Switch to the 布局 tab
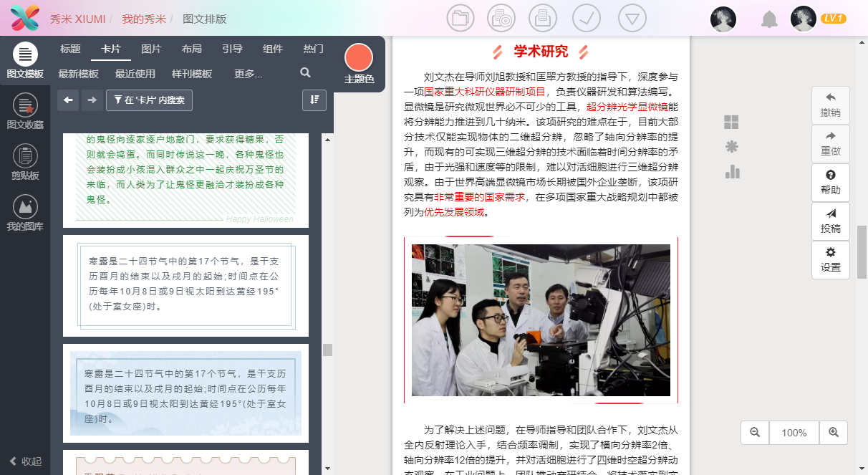The width and height of the screenshot is (868, 475). [192, 49]
